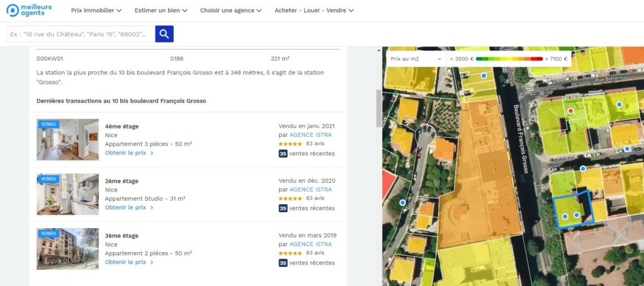The width and height of the screenshot is (644, 286).
Task: Click the arrow next to first Obtenir le prix
Action: (152, 153)
